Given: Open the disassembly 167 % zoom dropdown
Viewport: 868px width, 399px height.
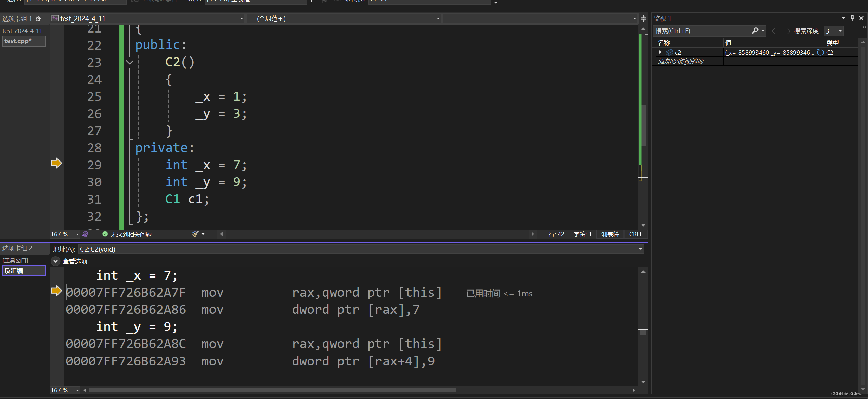Looking at the screenshot, I should click(77, 390).
